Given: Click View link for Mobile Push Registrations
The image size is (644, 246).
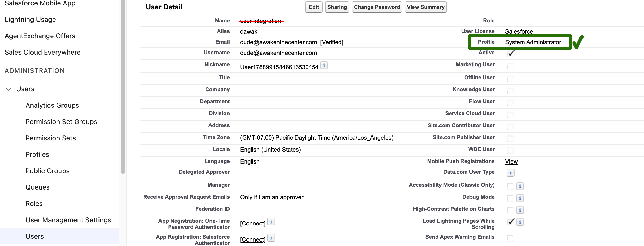Looking at the screenshot, I should (511, 161).
